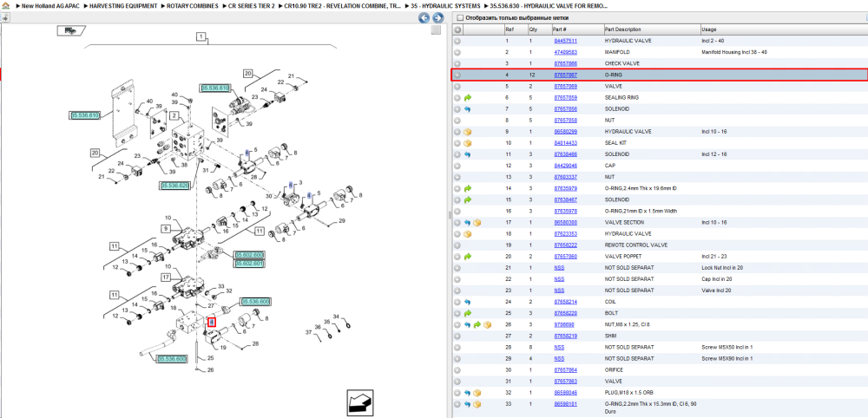Sort by the 'Part Description' column header
This screenshot has height=418, width=868.
point(622,29)
